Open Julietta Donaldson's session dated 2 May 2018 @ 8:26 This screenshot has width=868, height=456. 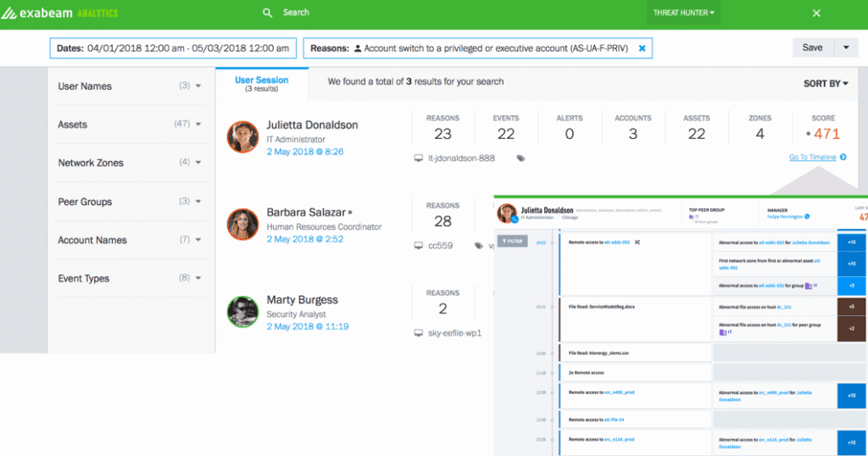(x=305, y=152)
